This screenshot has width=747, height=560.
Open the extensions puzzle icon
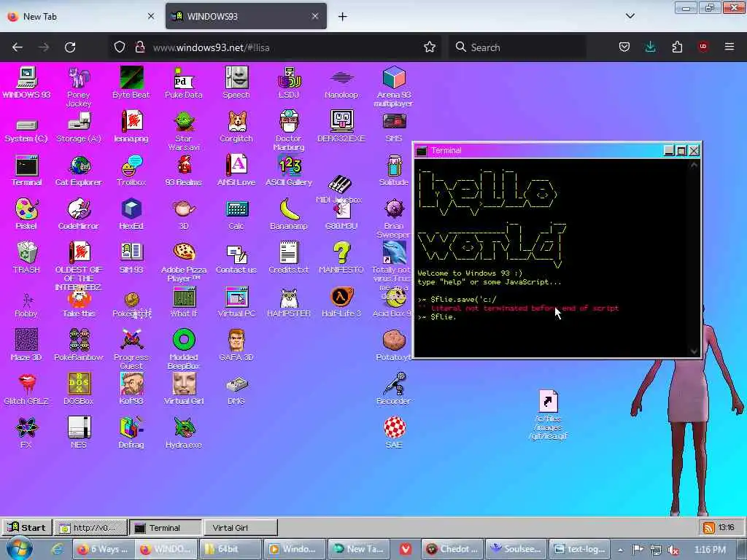[677, 47]
